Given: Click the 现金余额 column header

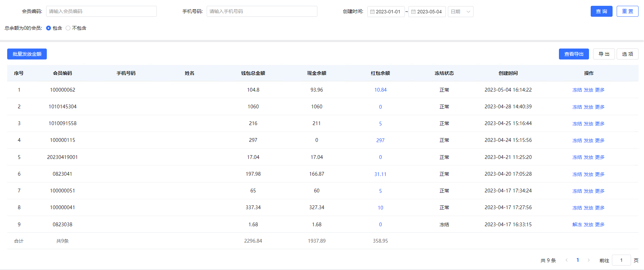Looking at the screenshot, I should point(317,73).
